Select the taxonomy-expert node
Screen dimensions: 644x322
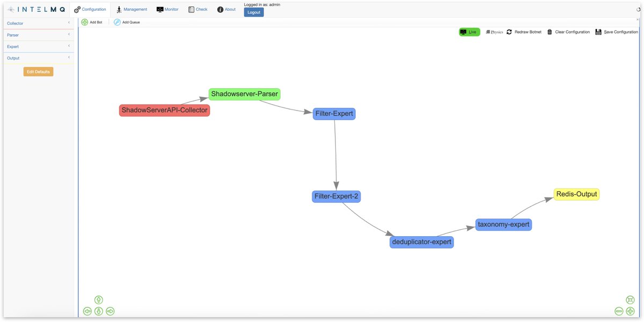pyautogui.click(x=503, y=225)
